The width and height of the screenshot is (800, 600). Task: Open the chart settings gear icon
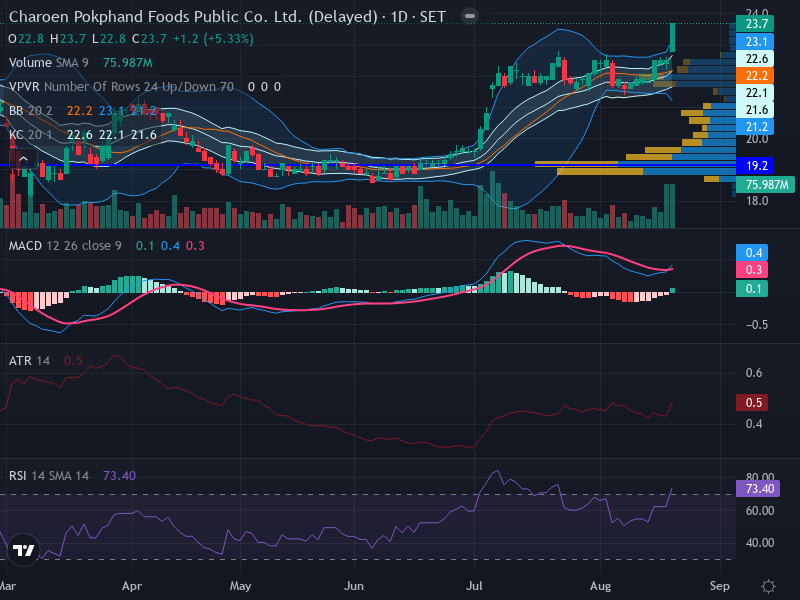click(768, 586)
